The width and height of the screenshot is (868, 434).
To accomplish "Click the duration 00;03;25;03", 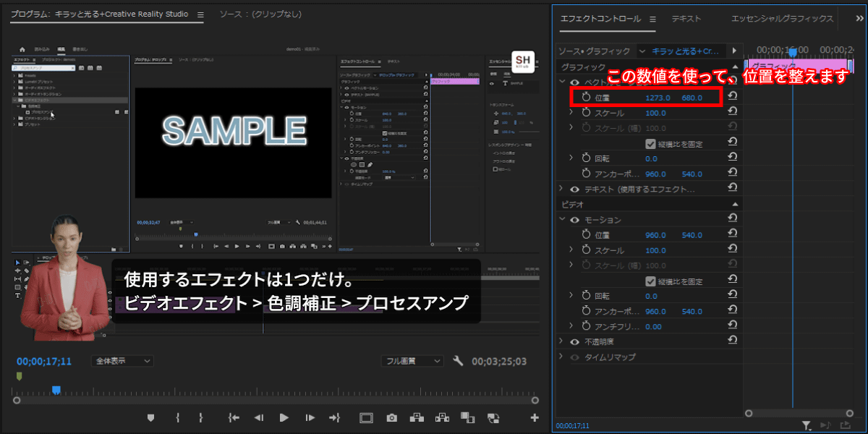I will (499, 361).
